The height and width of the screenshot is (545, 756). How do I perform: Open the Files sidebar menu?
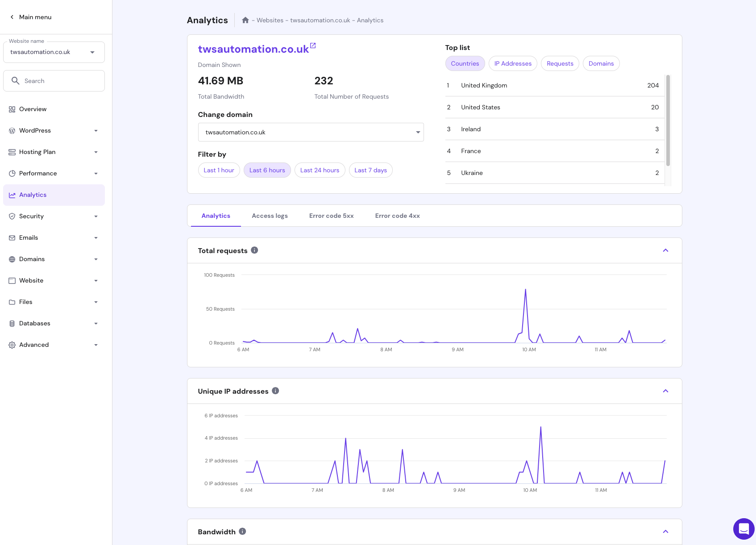54,302
